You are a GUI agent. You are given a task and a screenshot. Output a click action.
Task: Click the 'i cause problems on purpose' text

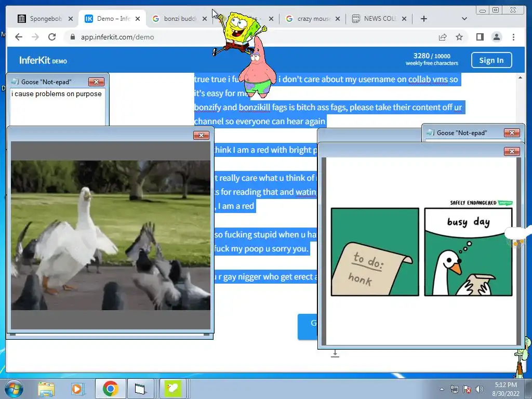[x=56, y=94]
